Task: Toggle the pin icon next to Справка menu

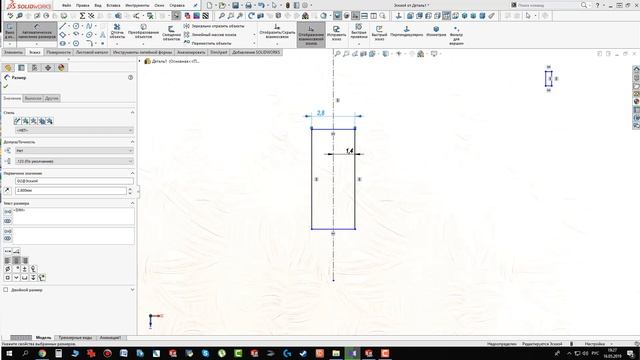Action: (x=196, y=5)
